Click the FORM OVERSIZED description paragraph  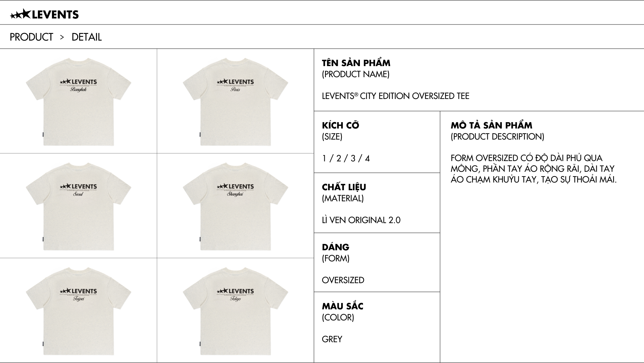click(x=533, y=169)
